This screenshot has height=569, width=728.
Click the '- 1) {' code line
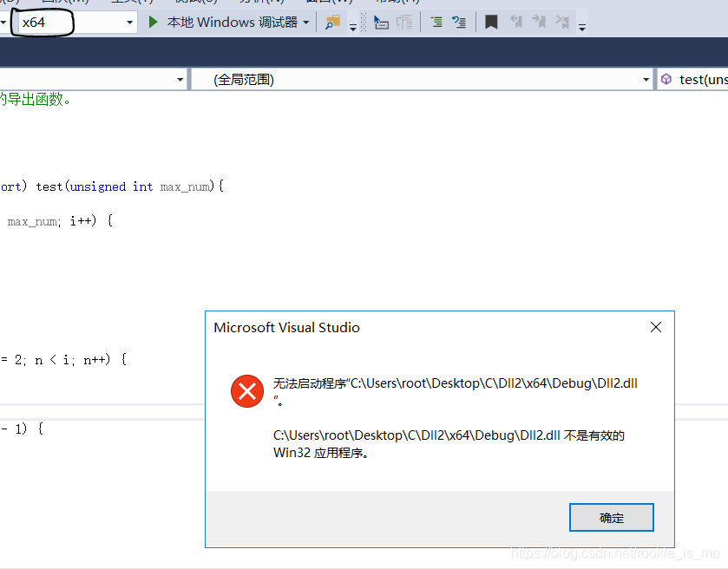[22, 428]
